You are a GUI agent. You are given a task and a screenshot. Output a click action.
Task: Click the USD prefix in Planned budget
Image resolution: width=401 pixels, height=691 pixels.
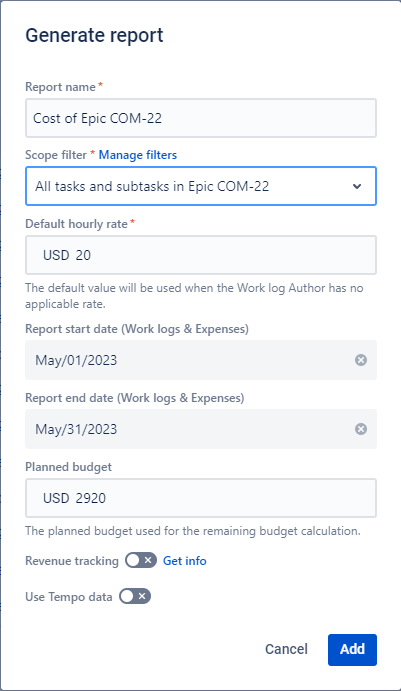(x=56, y=498)
